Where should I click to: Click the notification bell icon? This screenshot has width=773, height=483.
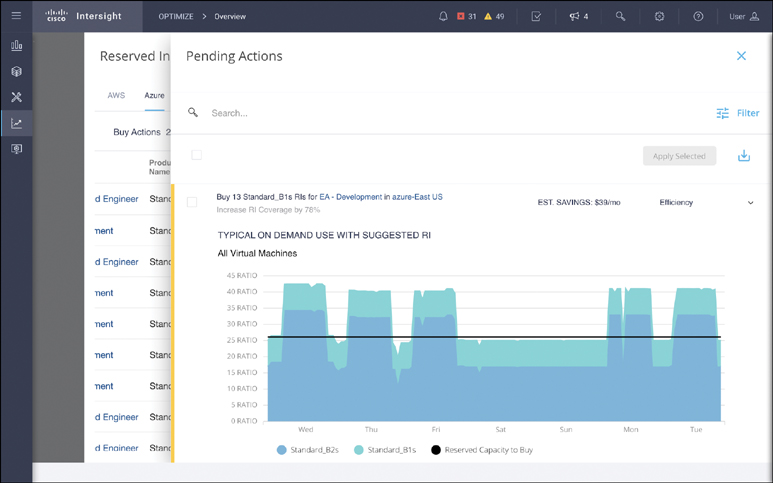tap(443, 16)
